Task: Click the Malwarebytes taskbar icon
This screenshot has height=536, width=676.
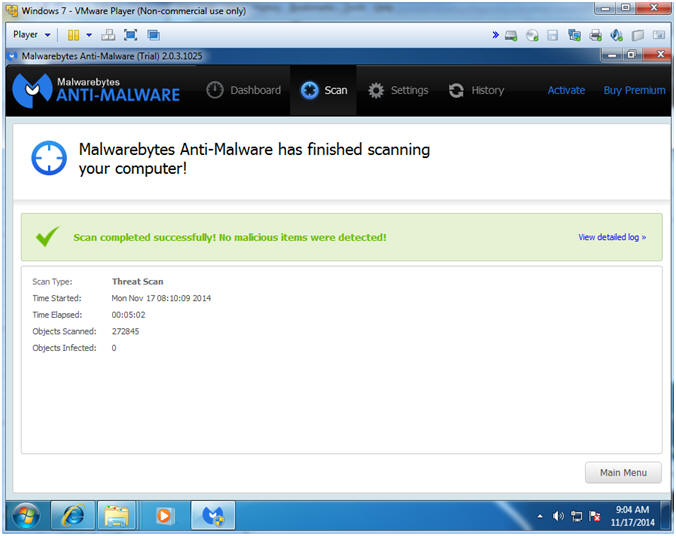Action: [x=213, y=515]
